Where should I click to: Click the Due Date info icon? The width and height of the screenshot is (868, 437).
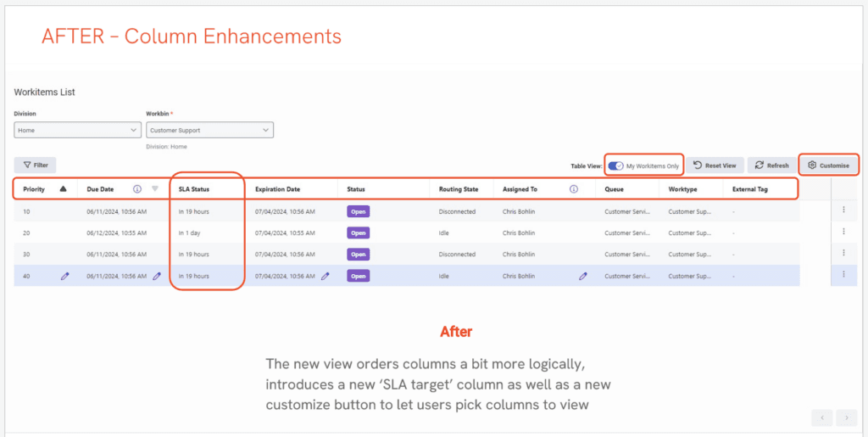pos(137,189)
